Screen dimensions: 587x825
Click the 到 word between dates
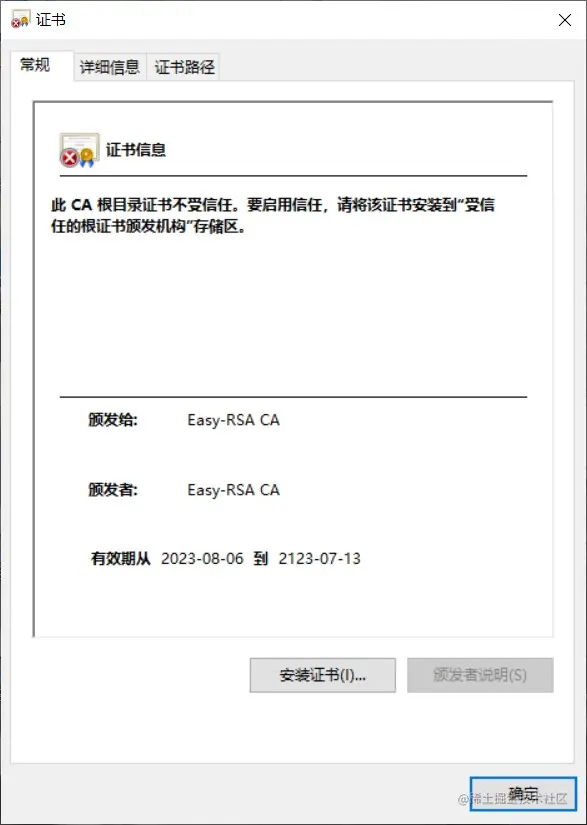click(x=261, y=558)
